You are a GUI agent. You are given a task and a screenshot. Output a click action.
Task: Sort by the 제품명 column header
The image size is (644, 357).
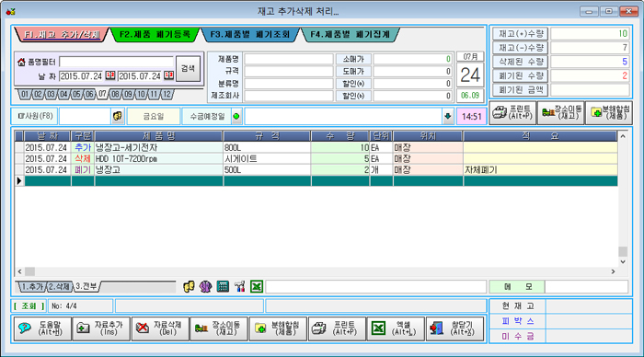(158, 136)
